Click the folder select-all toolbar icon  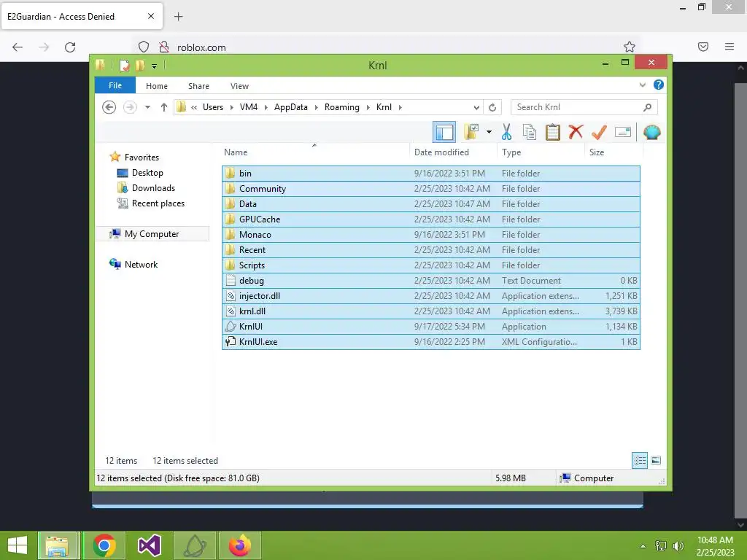[471, 132]
